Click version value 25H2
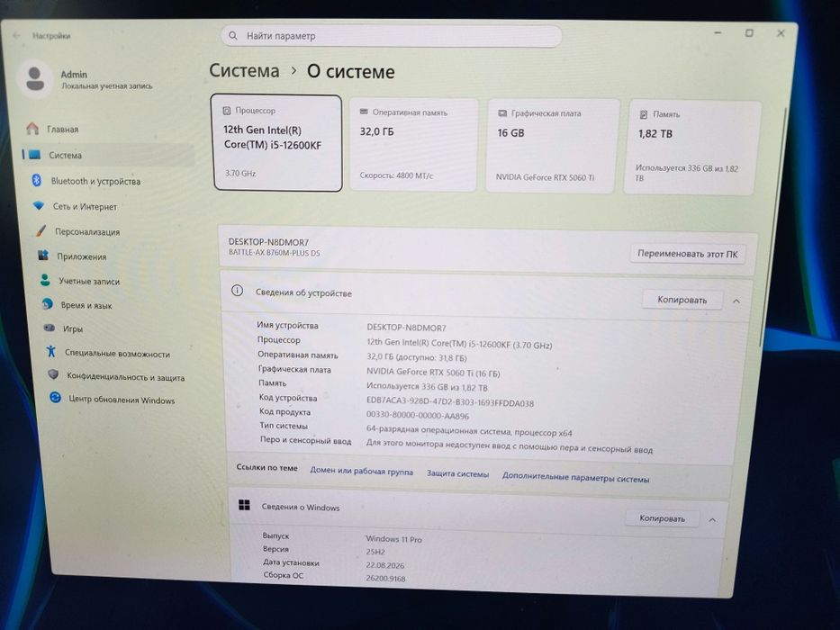 375,552
